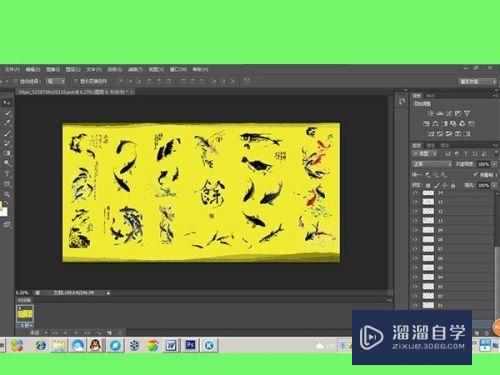Viewport: 500px width, 375px height.
Task: Open the collapsed History panel icon
Action: click(402, 101)
